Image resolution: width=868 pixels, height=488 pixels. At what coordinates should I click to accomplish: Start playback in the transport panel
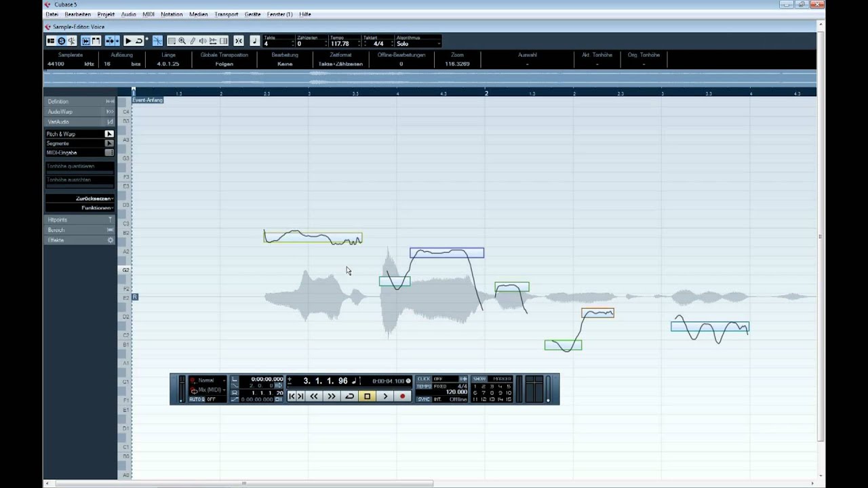coord(384,396)
